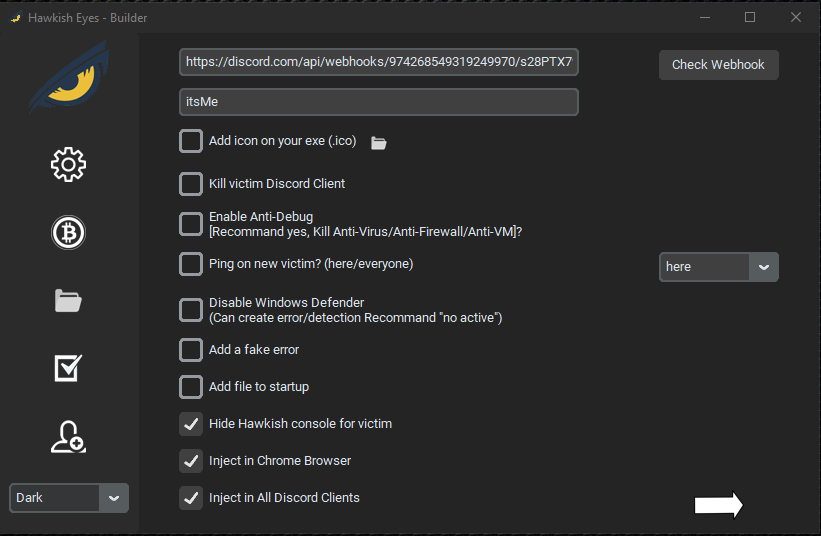Tick the 'Add icon on your exe' checkbox
The image size is (821, 536).
tap(191, 141)
